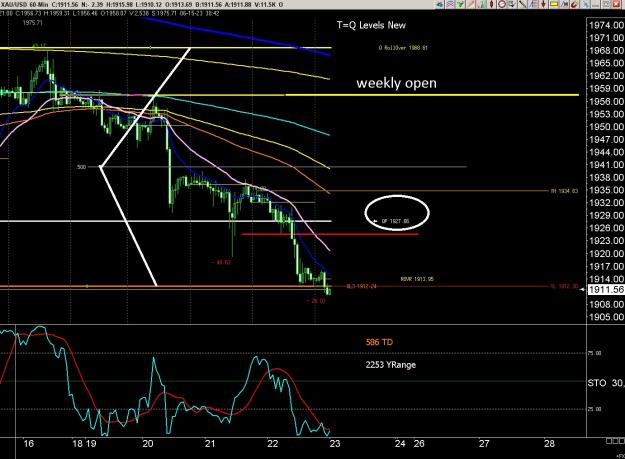
Task: Click the 1926.00 price axis value
Action: (x=606, y=228)
